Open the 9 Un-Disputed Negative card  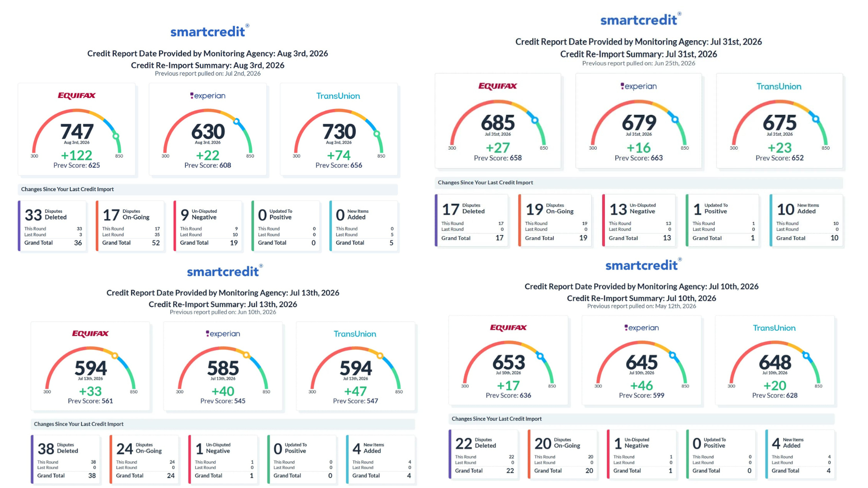click(208, 225)
